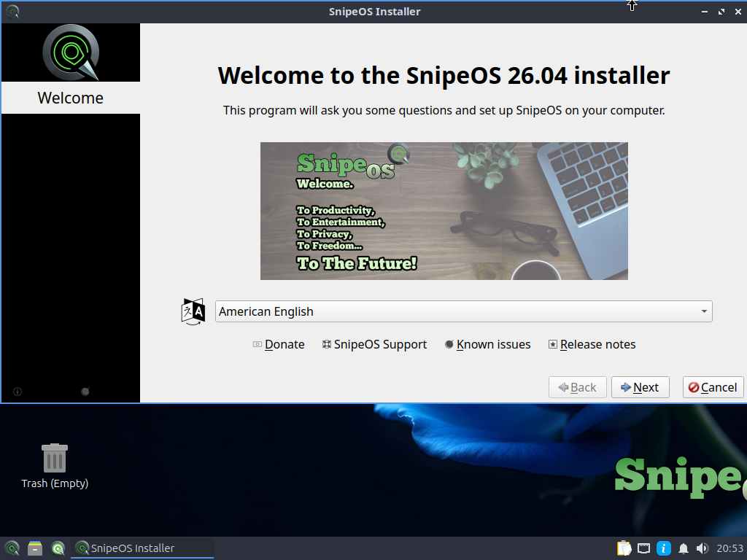
Task: Open the Release notes link
Action: click(x=592, y=344)
